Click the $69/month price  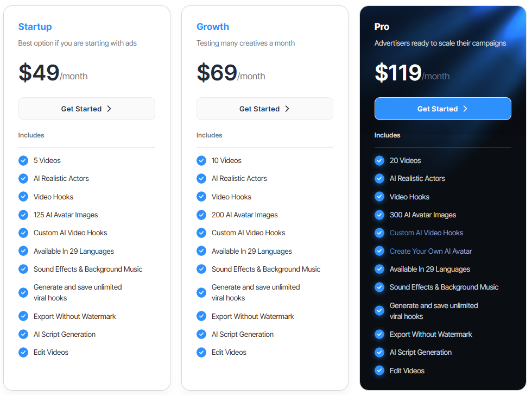tap(231, 73)
